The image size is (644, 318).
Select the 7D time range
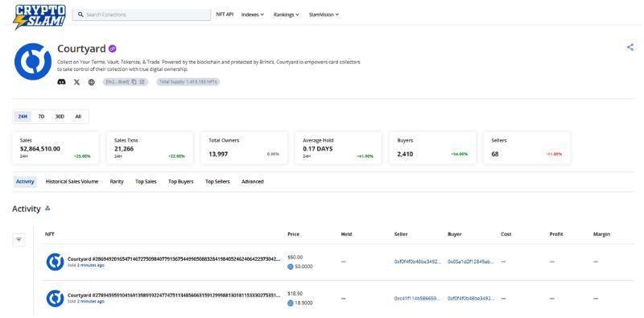41,117
